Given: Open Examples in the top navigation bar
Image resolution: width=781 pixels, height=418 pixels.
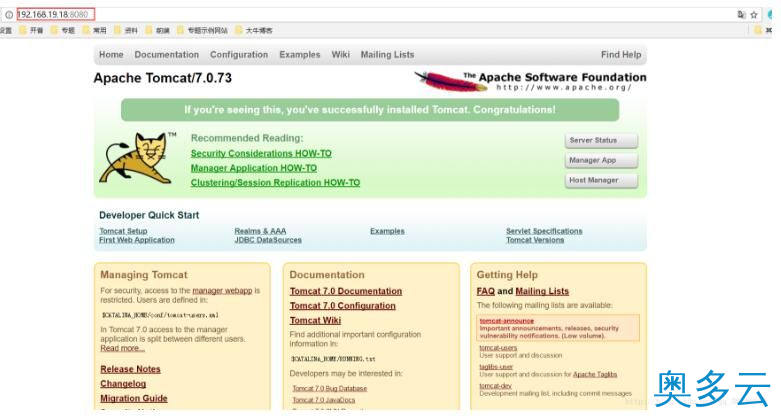Looking at the screenshot, I should tap(299, 55).
